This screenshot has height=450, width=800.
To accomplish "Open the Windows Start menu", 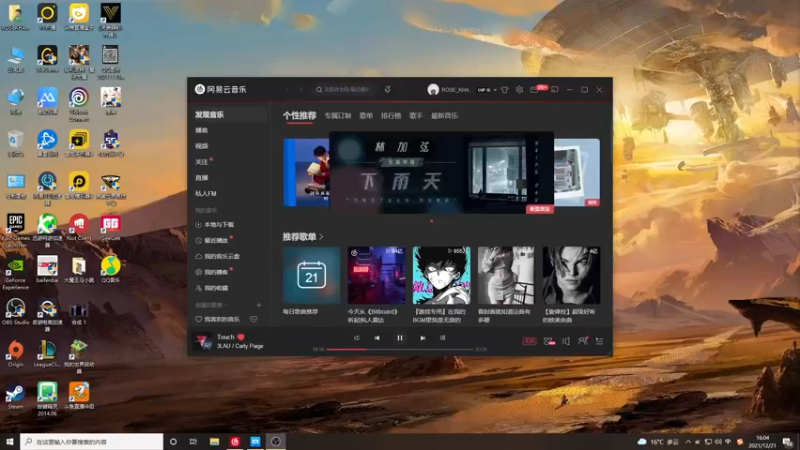I will (x=9, y=441).
